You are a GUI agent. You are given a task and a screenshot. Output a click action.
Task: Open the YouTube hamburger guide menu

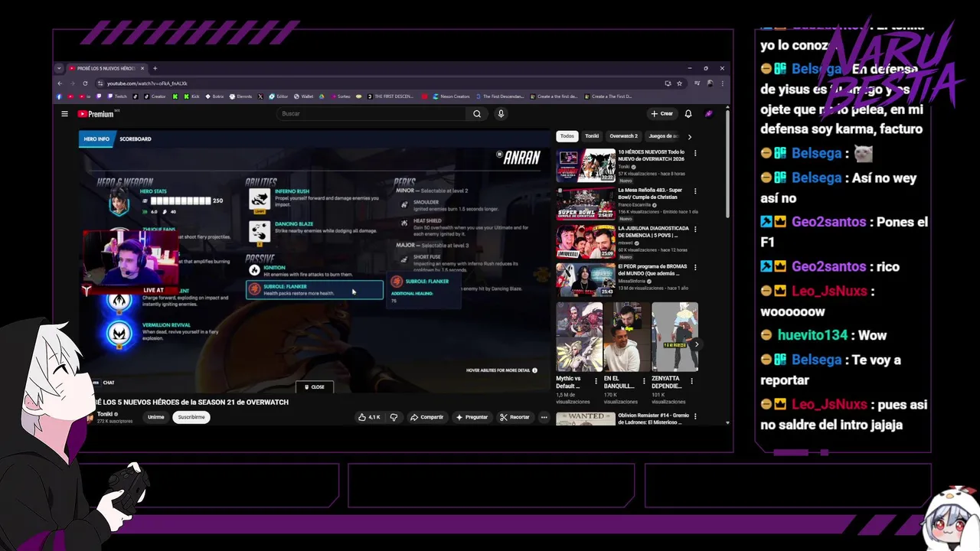point(64,114)
